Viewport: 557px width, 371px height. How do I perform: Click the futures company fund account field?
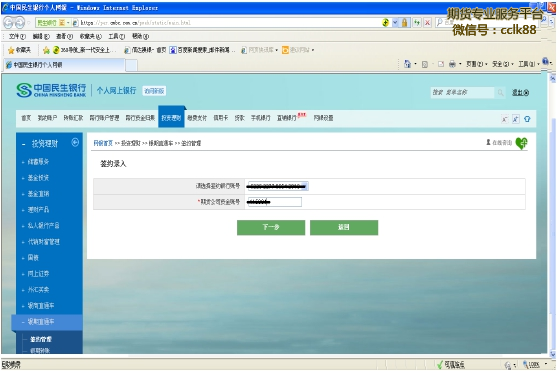pos(274,202)
